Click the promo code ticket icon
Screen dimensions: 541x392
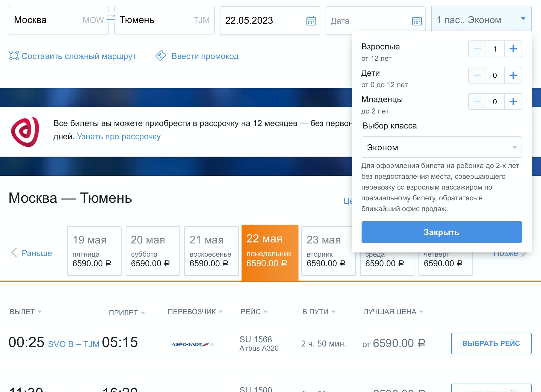click(161, 56)
